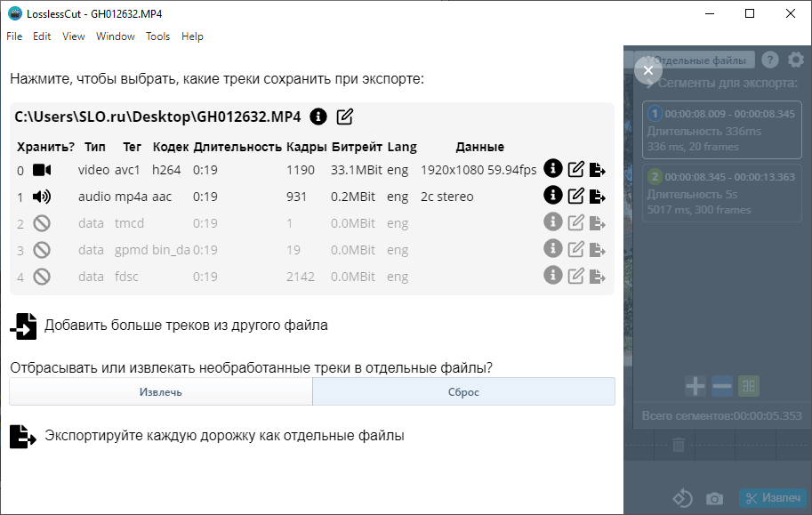Extract tmcd data track to file
812x515 pixels.
click(597, 223)
